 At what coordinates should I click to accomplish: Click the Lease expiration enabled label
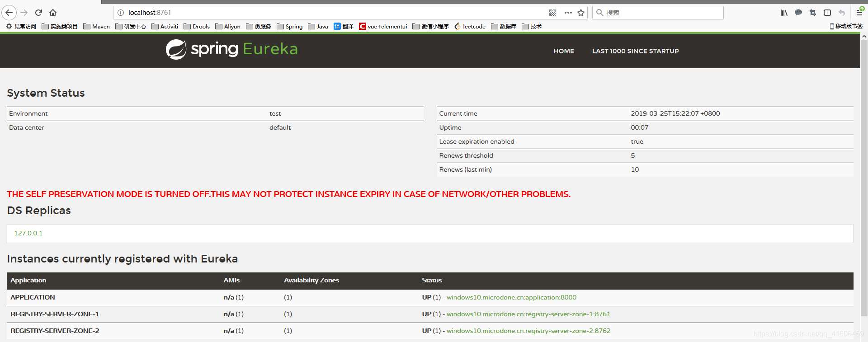pyautogui.click(x=476, y=141)
